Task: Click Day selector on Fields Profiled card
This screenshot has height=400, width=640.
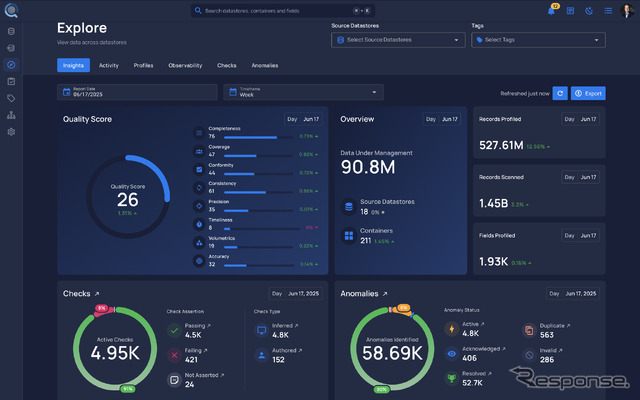Action: (580, 236)
